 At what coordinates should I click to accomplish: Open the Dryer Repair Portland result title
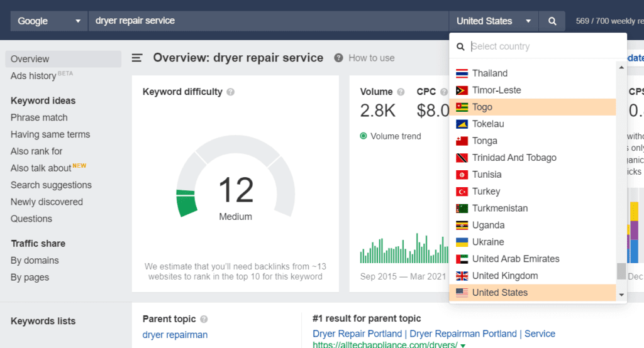coord(434,334)
